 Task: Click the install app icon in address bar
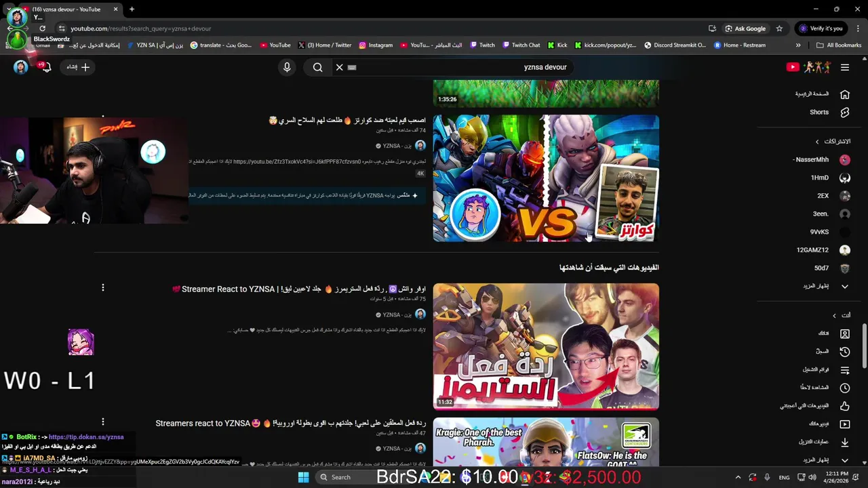pyautogui.click(x=712, y=28)
